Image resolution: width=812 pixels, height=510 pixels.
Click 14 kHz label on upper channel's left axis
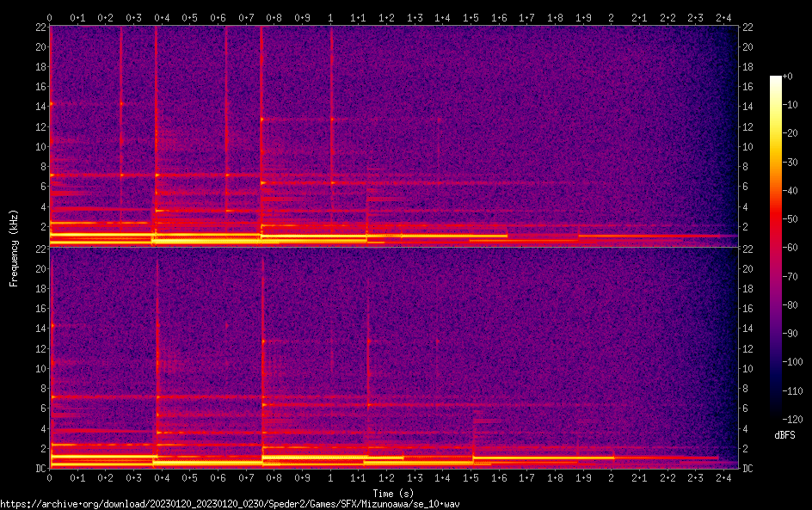pos(40,107)
